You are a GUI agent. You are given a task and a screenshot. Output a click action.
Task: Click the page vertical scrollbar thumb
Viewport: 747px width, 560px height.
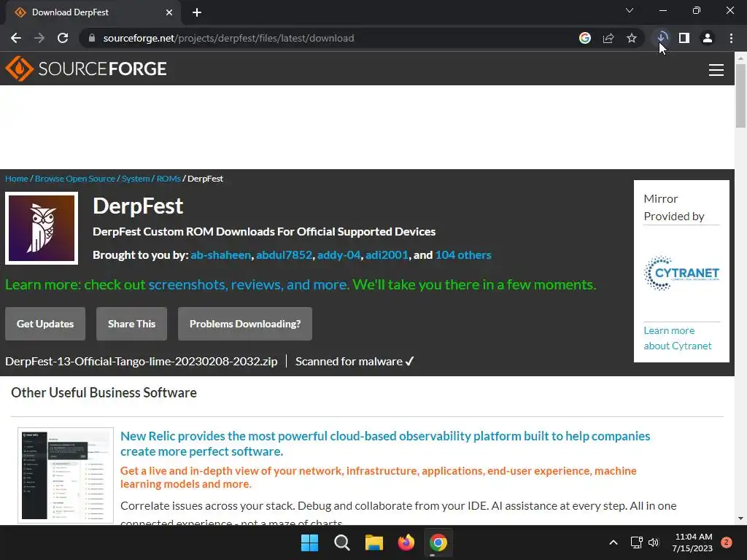click(x=740, y=96)
